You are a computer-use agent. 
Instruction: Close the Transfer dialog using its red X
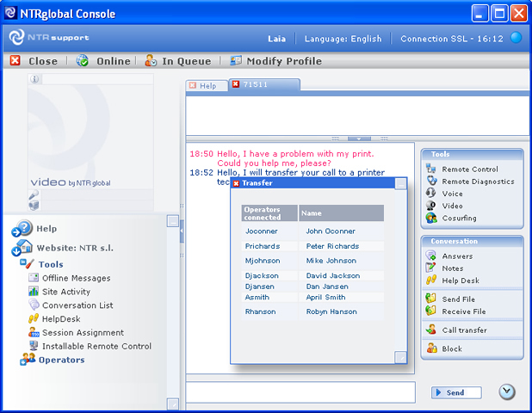[x=237, y=183]
